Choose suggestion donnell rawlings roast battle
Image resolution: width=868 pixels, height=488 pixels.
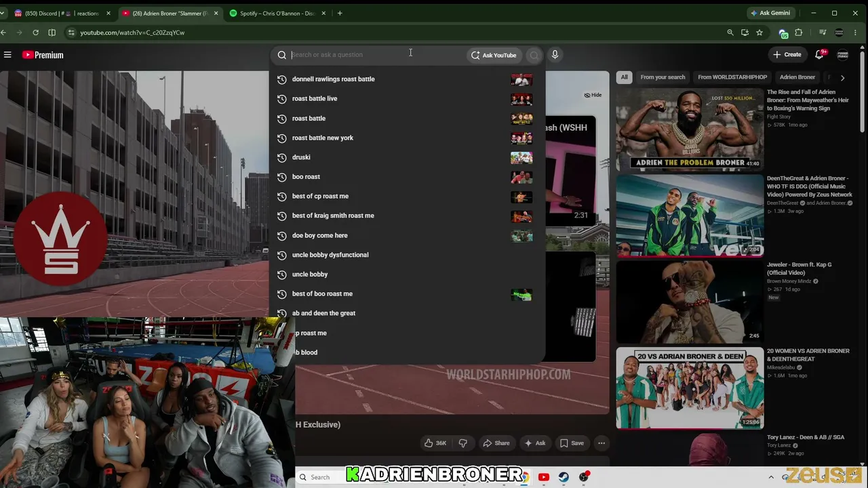(x=407, y=79)
